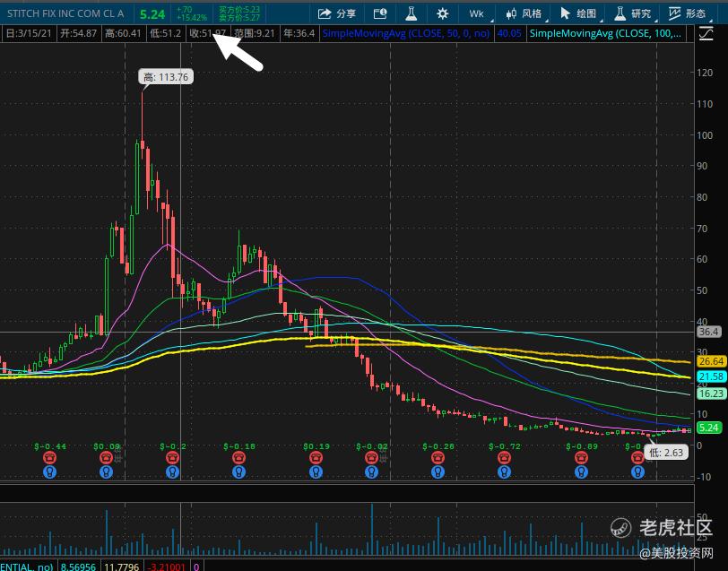Click the 36.4 crosshair price label
Viewport: 728px width, 571px height.
click(709, 332)
